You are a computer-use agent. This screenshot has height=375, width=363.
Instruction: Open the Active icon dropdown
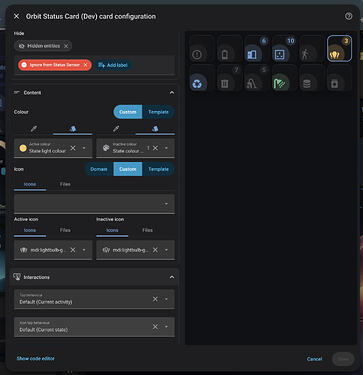tap(84, 250)
